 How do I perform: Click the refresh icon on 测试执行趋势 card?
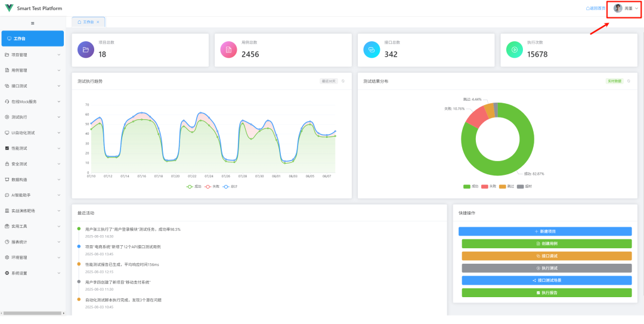(343, 81)
